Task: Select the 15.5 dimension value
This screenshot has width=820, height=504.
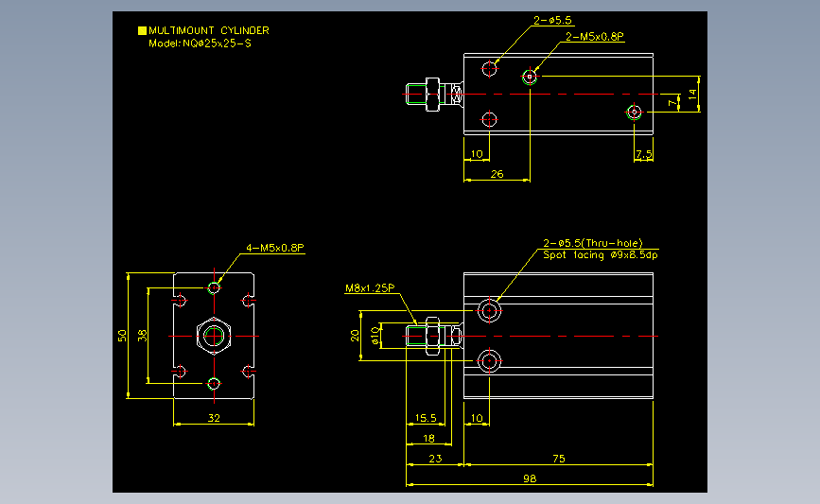Action: click(426, 418)
